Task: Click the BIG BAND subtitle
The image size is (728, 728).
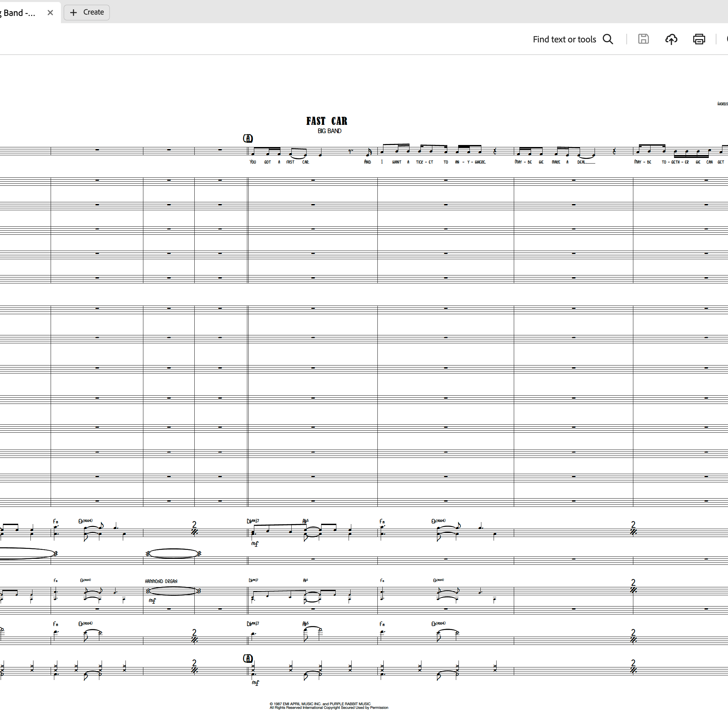Action: coord(329,131)
